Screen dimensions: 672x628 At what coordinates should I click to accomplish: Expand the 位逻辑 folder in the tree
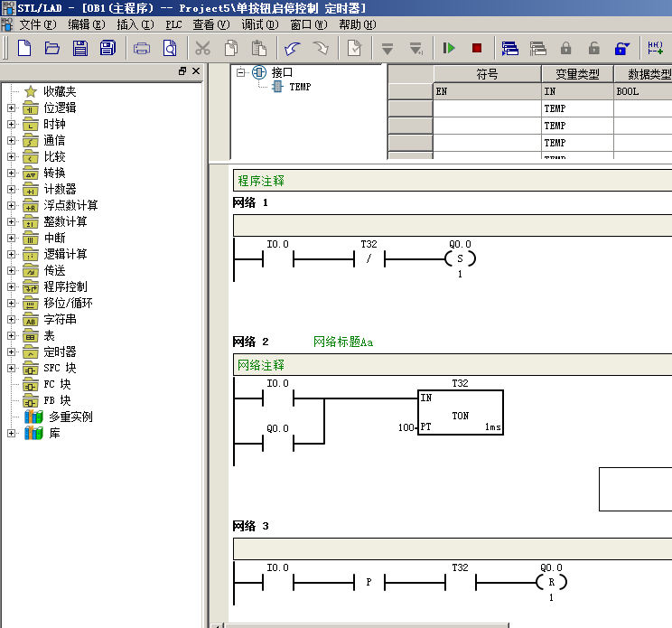coord(12,108)
